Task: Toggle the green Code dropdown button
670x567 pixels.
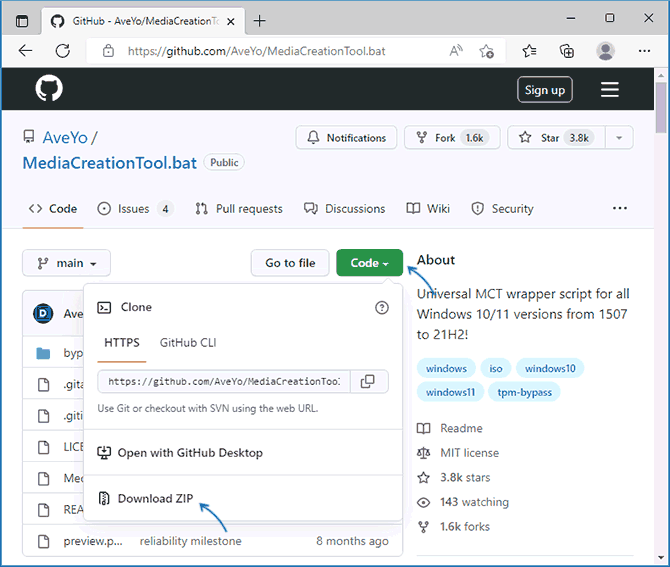Action: coord(369,263)
